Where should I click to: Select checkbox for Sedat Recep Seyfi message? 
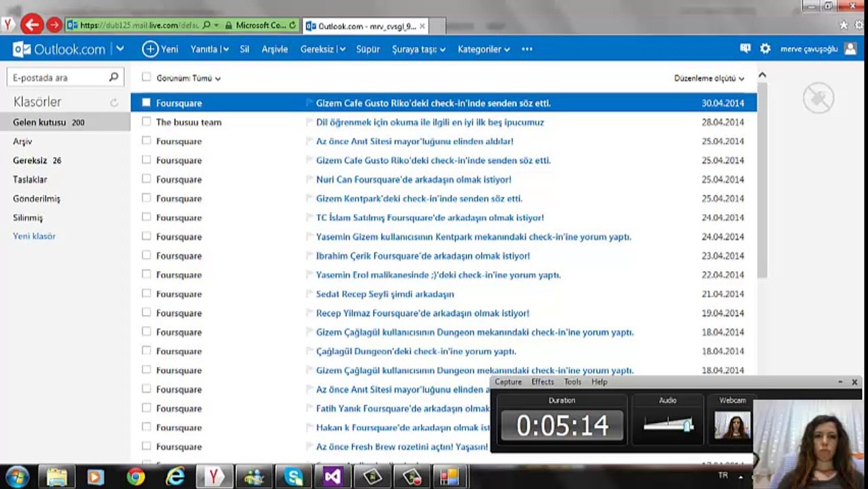(146, 293)
